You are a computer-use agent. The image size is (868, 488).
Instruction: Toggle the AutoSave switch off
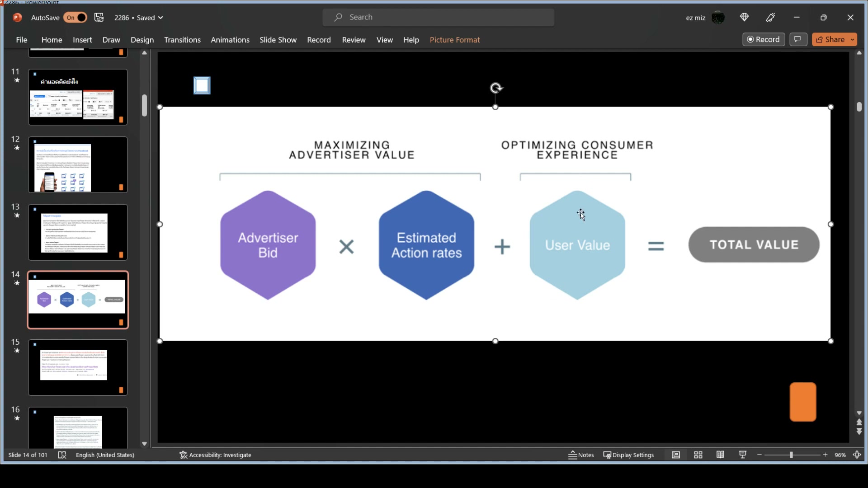(x=75, y=18)
